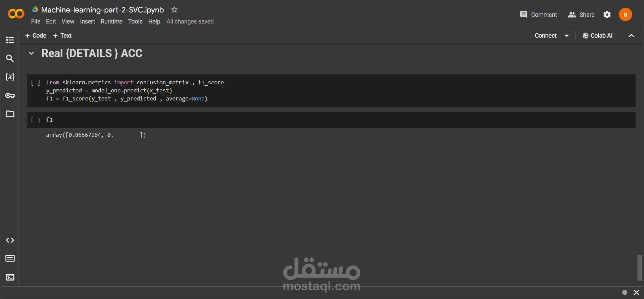Open the Runtime menu
The width and height of the screenshot is (644, 299).
(111, 22)
